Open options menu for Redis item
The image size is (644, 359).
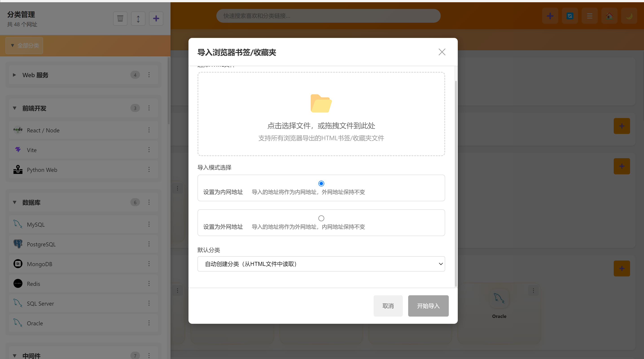tap(149, 284)
